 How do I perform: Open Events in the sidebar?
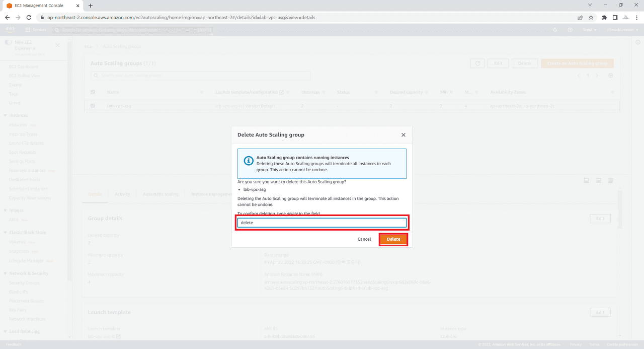click(x=15, y=85)
